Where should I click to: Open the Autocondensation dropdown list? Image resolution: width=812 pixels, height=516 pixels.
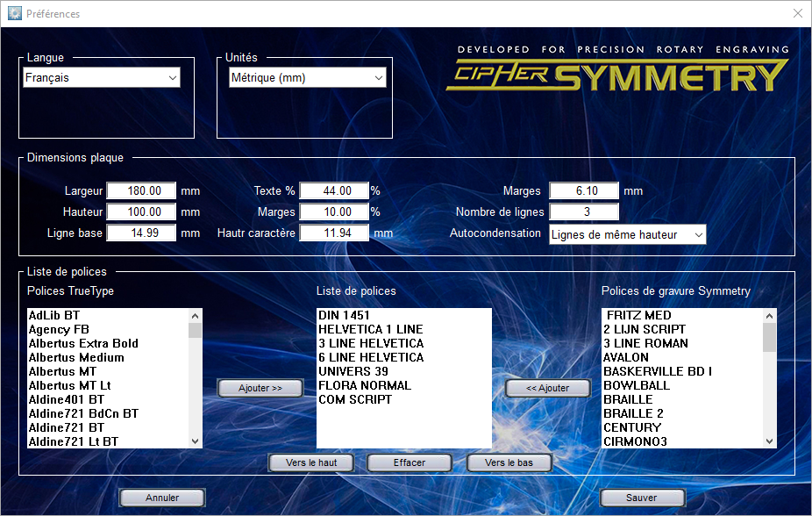click(x=627, y=234)
